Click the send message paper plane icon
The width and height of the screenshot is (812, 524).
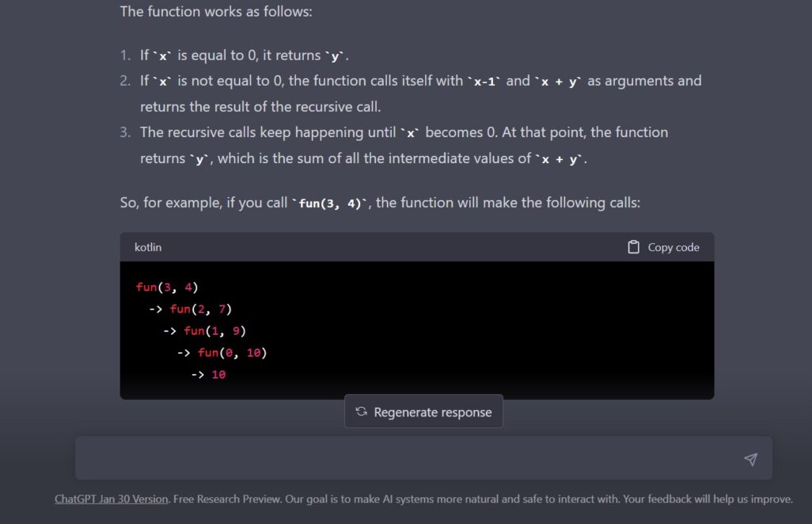coord(751,459)
